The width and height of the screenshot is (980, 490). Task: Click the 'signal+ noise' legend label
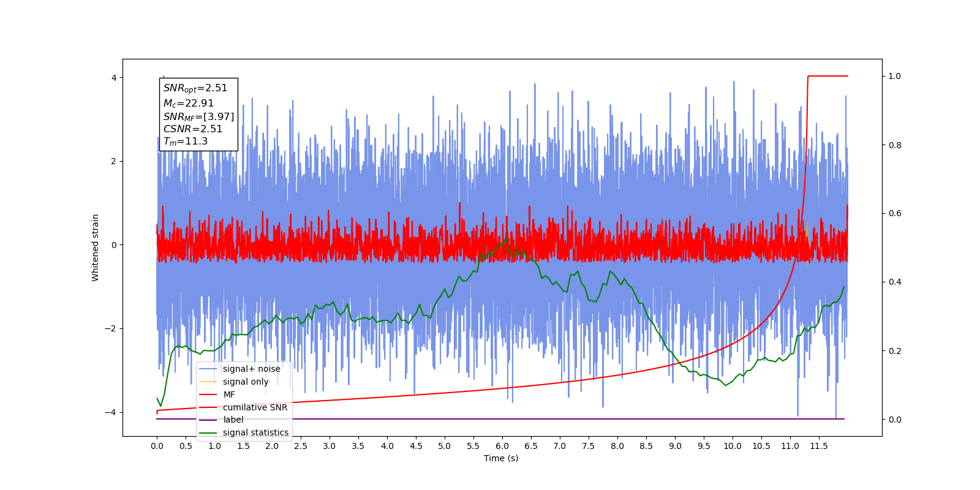[252, 369]
